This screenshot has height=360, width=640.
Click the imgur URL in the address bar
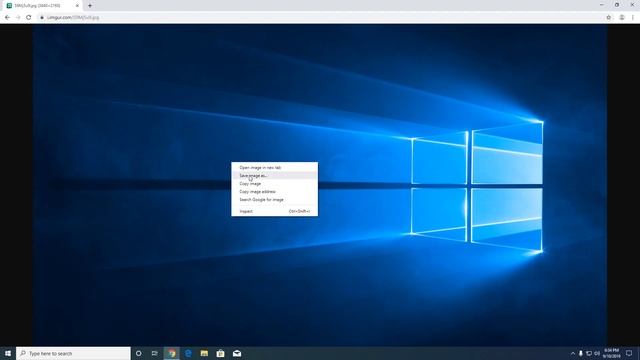[x=73, y=18]
